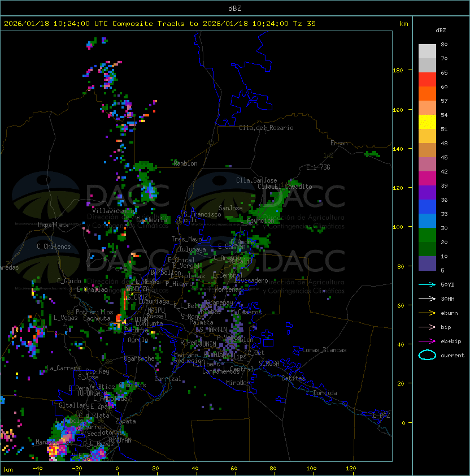This screenshot has width=470, height=476.
Task: Click the '50YD' legend label
Action: coord(447,284)
